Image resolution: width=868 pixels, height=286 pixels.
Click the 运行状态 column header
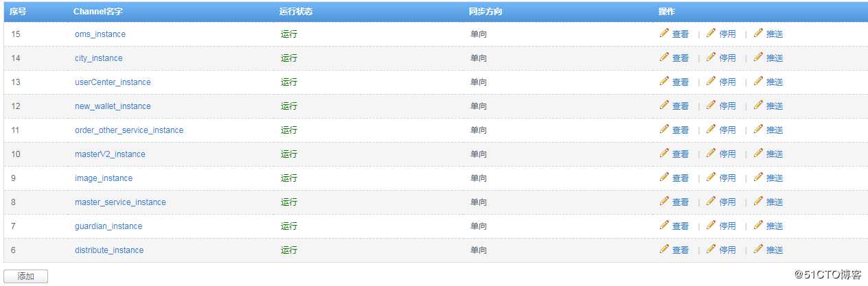coord(295,12)
